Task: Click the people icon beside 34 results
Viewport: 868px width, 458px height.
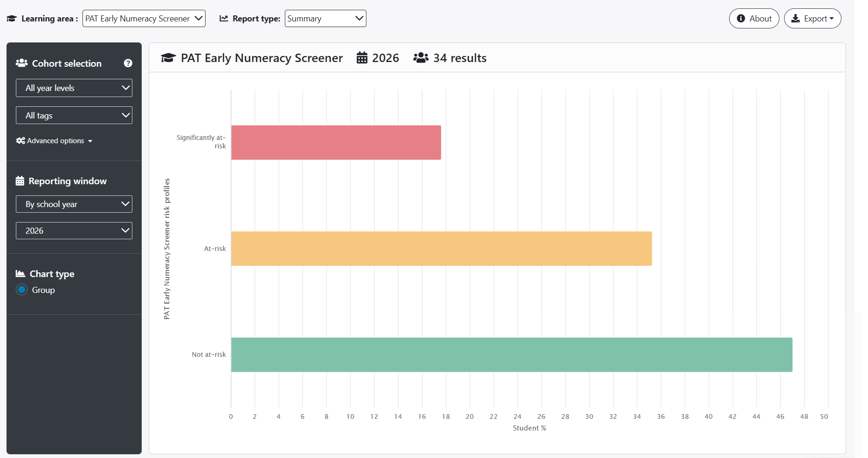Action: tap(421, 58)
